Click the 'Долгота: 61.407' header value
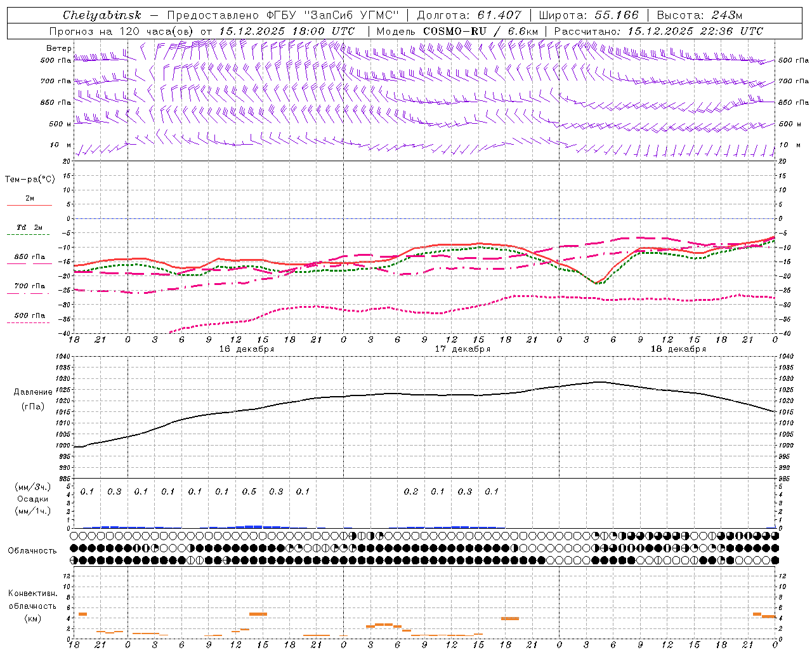Screen dimensions: 812x650 coord(469,15)
